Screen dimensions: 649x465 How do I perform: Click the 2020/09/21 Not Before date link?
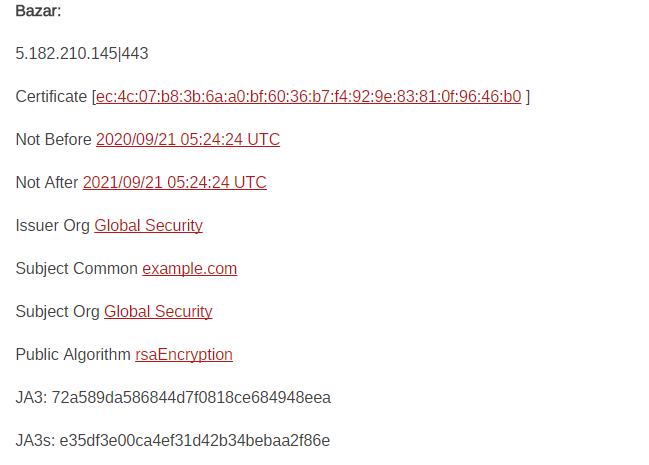click(188, 140)
